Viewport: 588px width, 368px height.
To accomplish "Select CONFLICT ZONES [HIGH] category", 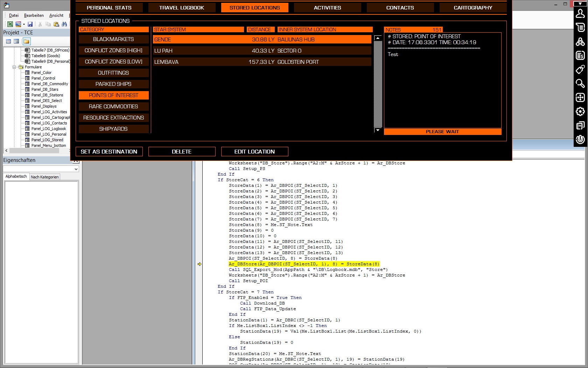I will 113,50.
